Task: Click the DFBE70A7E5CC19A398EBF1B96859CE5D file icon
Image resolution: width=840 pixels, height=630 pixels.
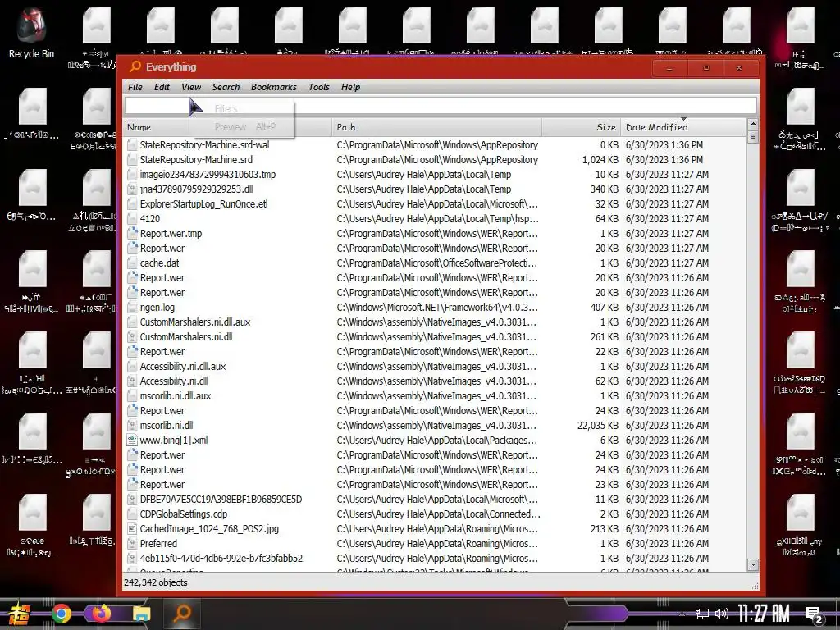Action: pos(132,500)
